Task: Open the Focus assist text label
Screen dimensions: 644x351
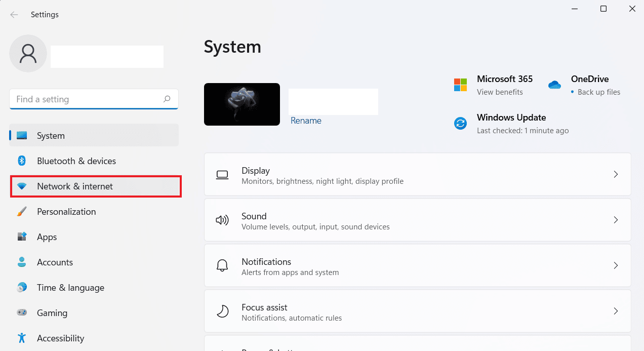Action: [264, 307]
